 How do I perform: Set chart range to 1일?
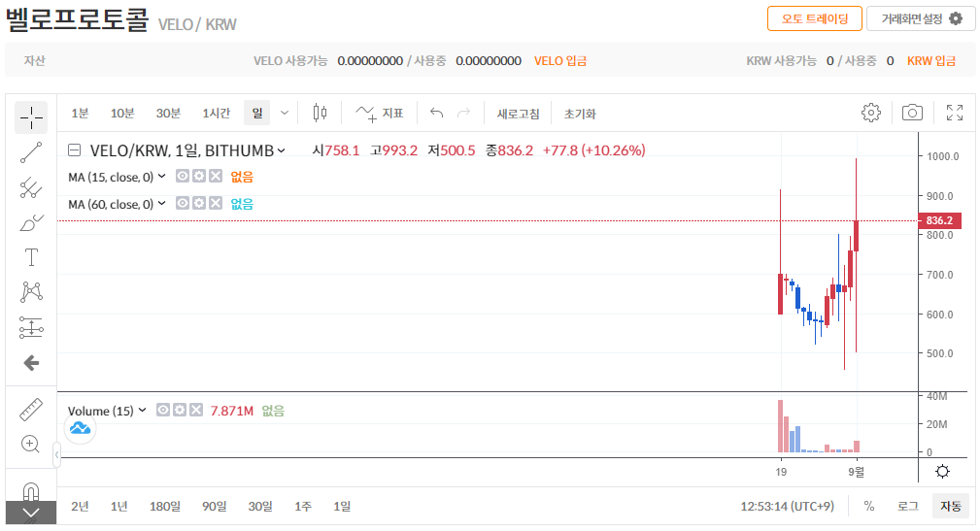coord(342,506)
